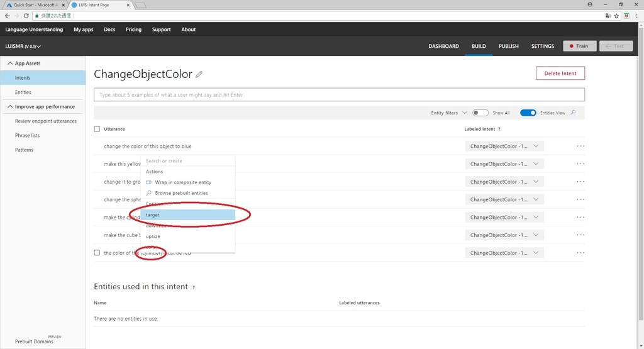This screenshot has height=349, width=644.
Task: Click the Wrap in composite entity icon
Action: coord(148,182)
